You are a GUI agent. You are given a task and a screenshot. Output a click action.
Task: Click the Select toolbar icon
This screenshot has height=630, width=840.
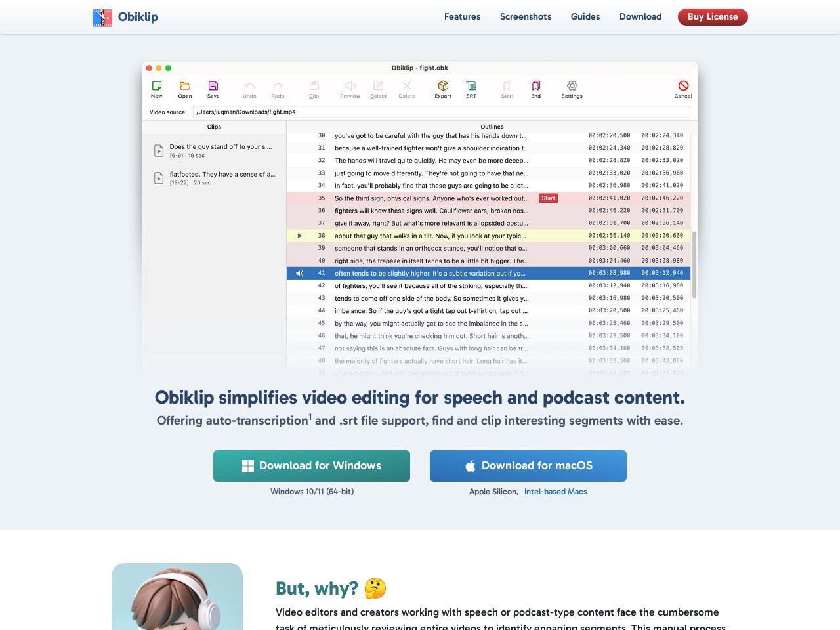point(379,86)
